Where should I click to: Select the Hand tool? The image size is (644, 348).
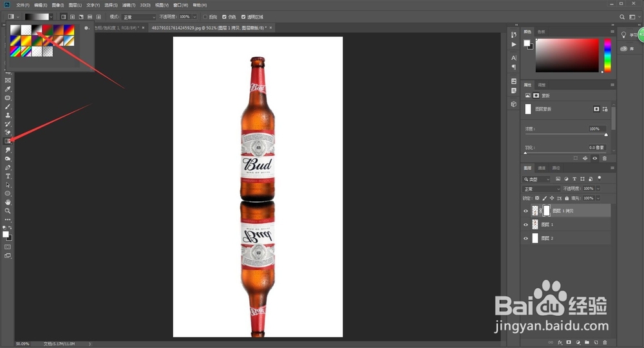[7, 203]
